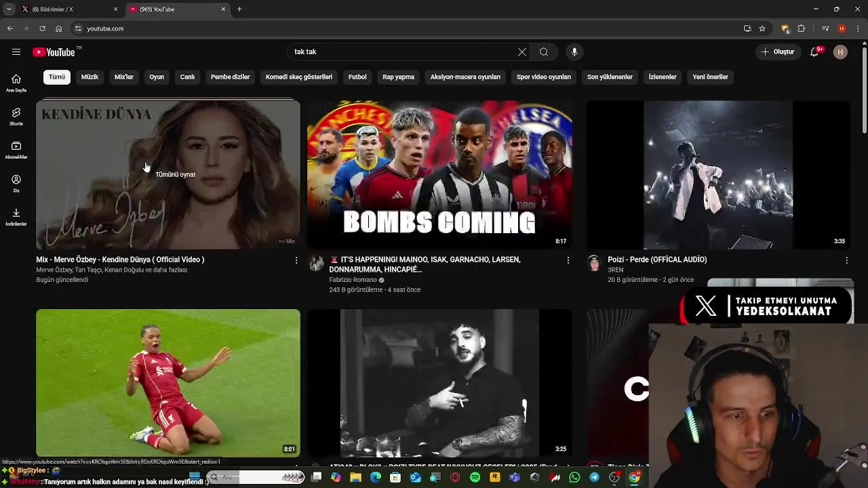868x488 pixels.
Task: Select the Canlı filter chip
Action: (x=187, y=77)
